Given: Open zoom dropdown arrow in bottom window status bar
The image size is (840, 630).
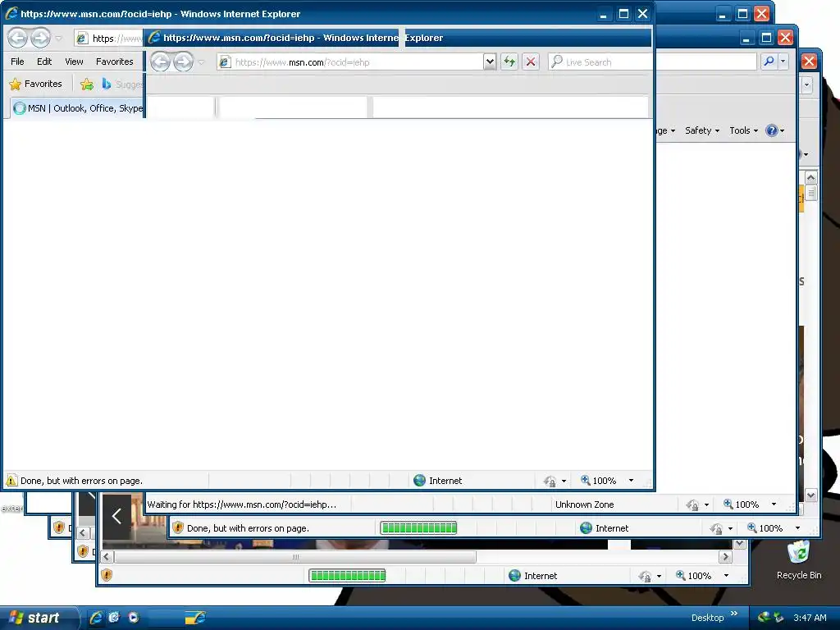Looking at the screenshot, I should click(726, 575).
